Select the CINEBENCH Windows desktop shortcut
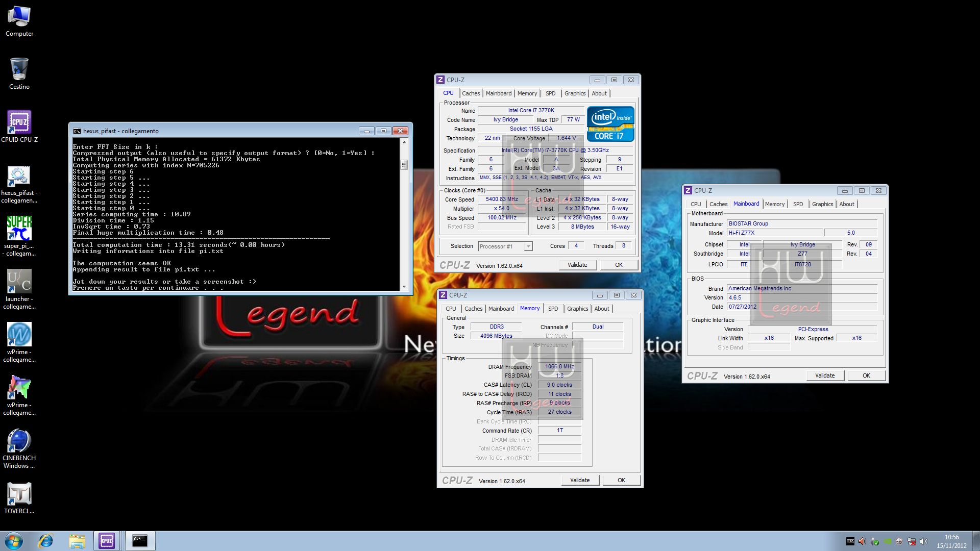 point(19,448)
